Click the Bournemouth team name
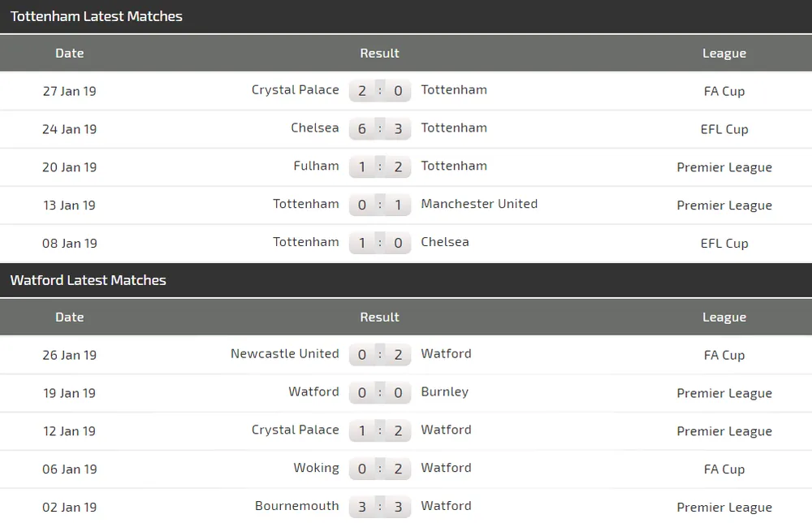812x523 pixels. (x=296, y=506)
